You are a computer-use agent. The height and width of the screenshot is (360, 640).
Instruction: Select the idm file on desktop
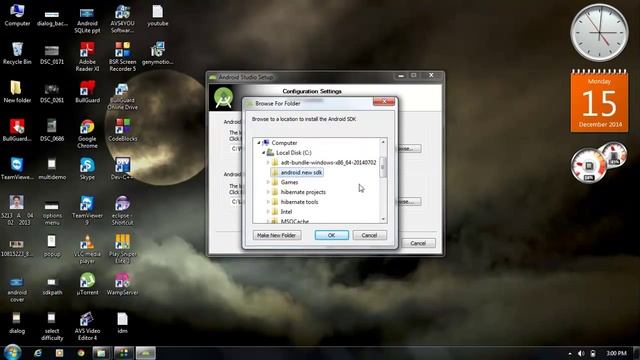(x=122, y=322)
